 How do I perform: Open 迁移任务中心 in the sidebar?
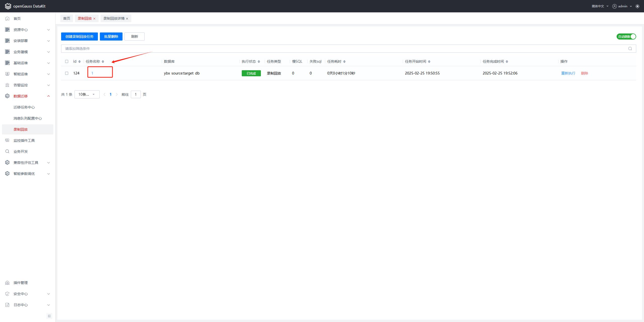[x=24, y=107]
